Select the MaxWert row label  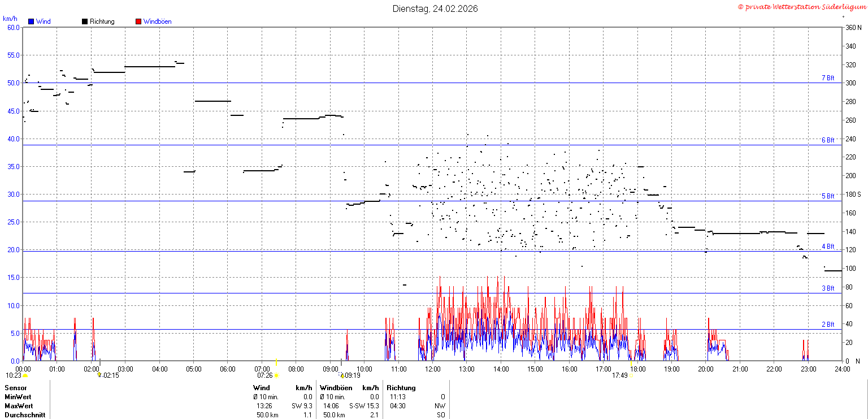tap(19, 406)
